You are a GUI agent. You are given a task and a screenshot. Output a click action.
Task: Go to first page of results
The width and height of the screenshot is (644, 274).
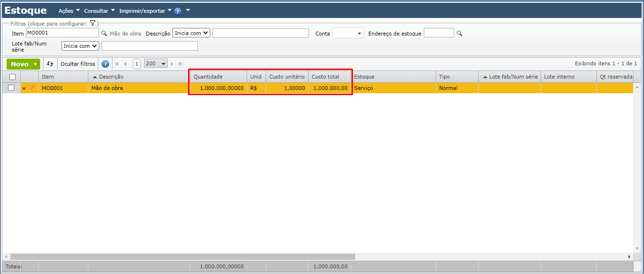[117, 64]
